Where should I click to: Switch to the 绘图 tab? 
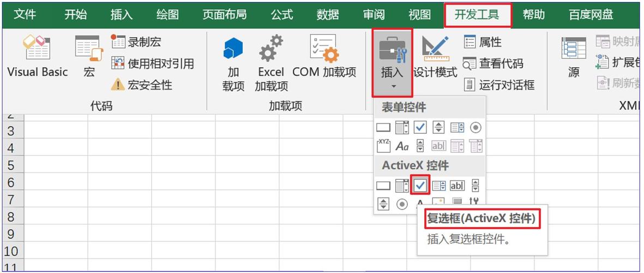point(167,15)
